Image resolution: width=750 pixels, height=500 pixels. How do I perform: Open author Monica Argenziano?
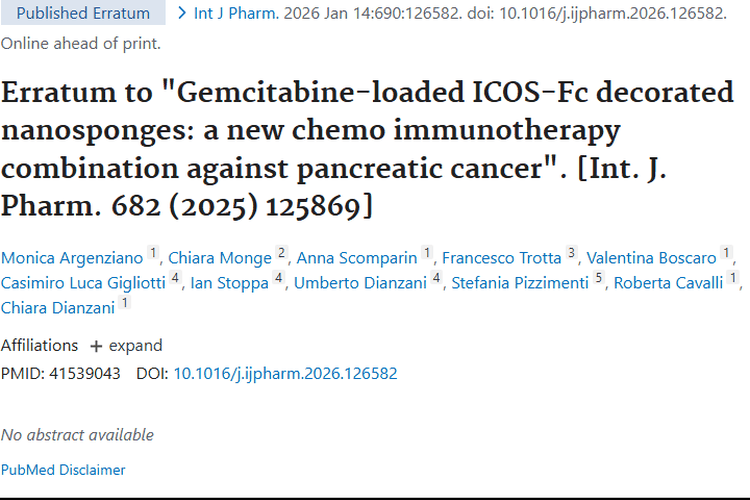coord(72,257)
